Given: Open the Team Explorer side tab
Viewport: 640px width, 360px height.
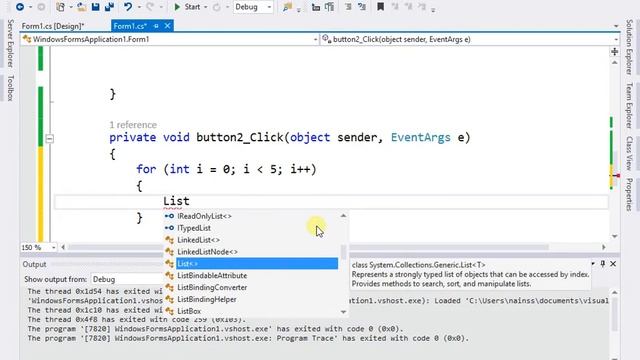Looking at the screenshot, I should tap(629, 105).
